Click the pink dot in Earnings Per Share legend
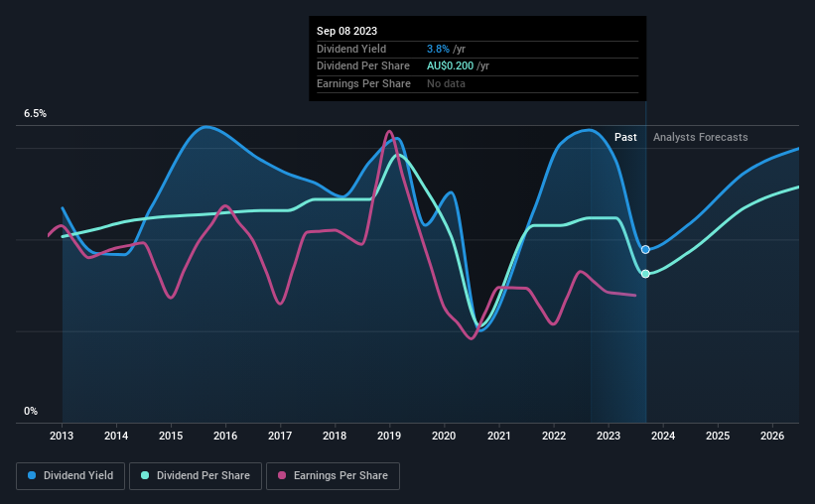 click(282, 475)
